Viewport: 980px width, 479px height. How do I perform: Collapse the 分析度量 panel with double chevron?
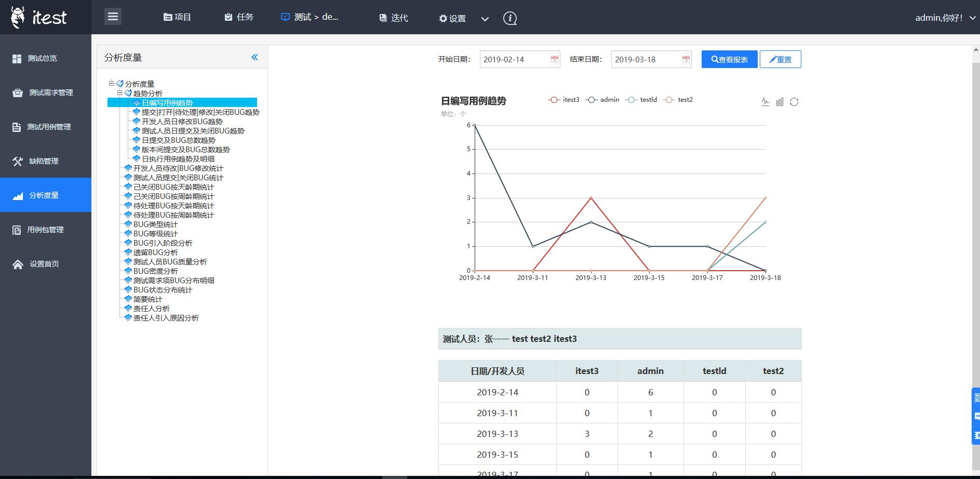click(254, 57)
